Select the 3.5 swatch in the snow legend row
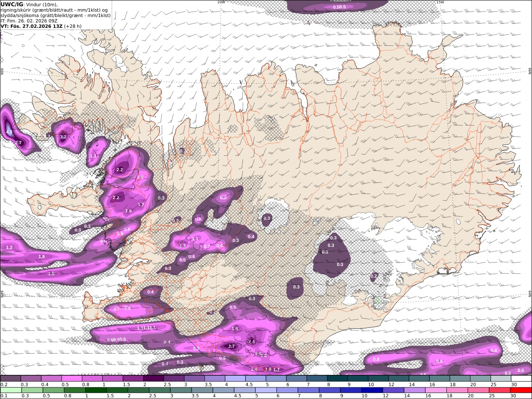 pyautogui.click(x=214, y=378)
